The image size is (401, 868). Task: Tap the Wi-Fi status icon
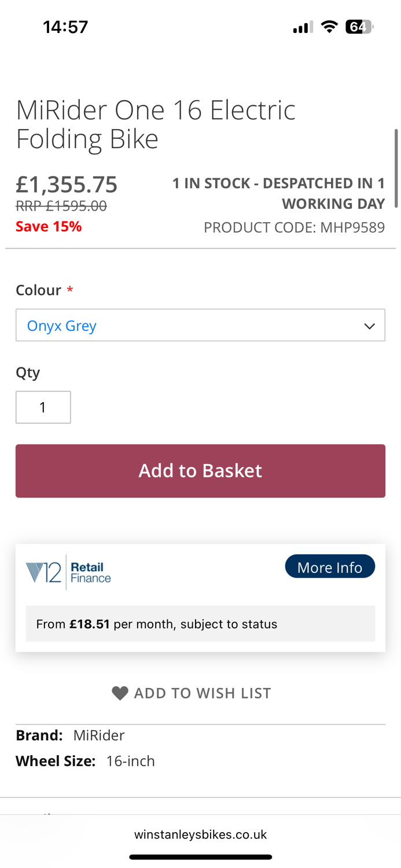pos(330,27)
